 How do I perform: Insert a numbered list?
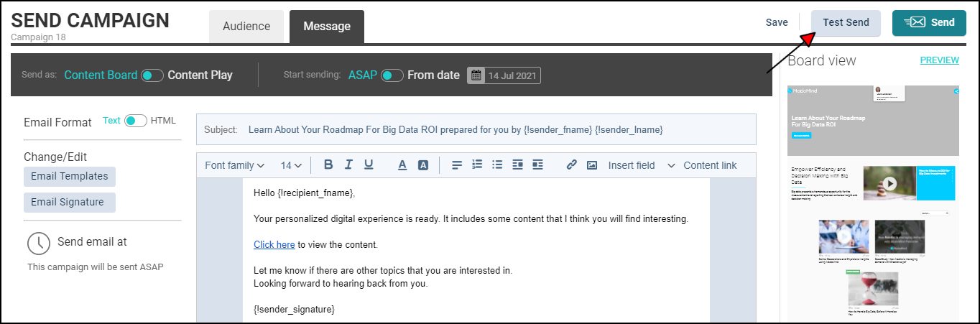tap(477, 165)
